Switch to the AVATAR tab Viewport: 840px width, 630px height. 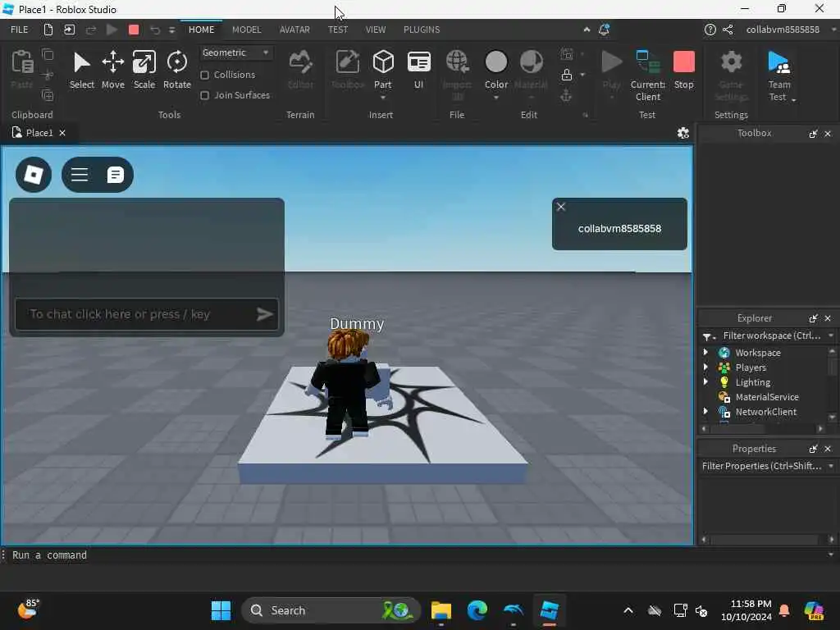tap(294, 30)
